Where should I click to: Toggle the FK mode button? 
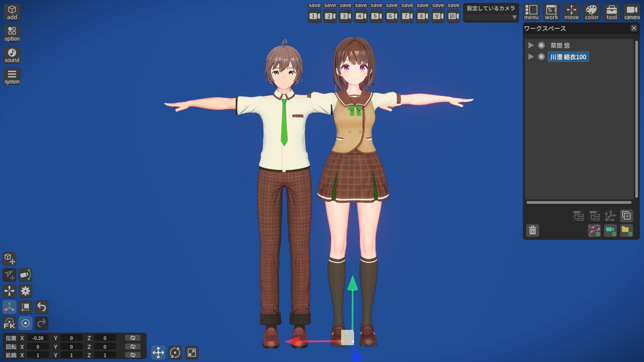point(9,323)
